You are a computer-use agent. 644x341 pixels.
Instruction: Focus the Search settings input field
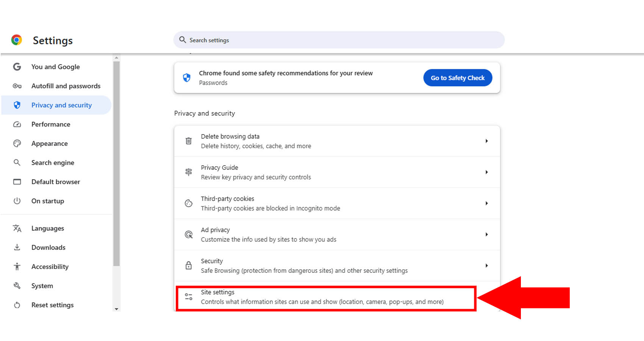pyautogui.click(x=341, y=40)
